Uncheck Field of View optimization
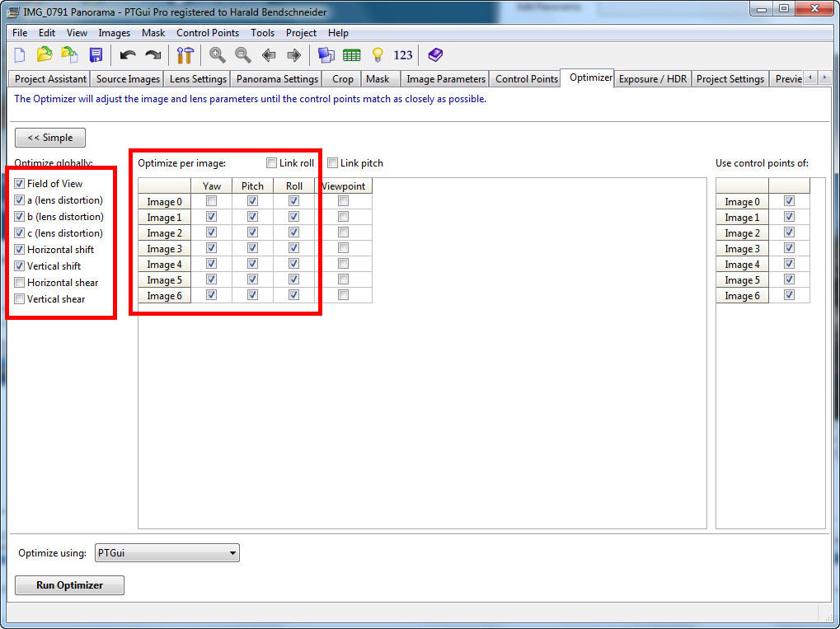Screen dimensions: 840x629 [19, 184]
